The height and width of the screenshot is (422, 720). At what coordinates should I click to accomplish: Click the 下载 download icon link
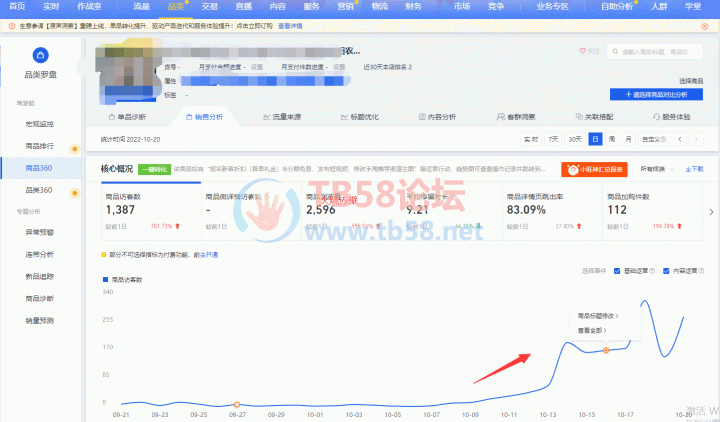(695, 169)
